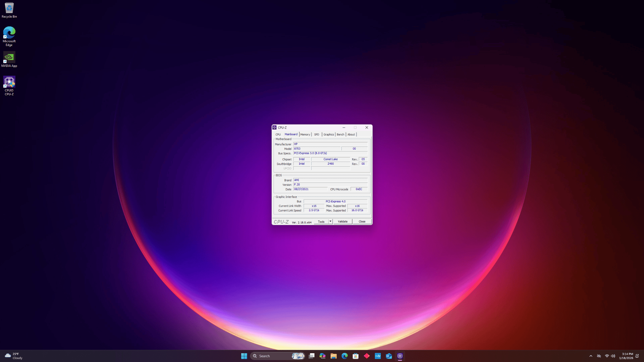Click the Manufacturer value HP
This screenshot has width=644, height=362.
(x=330, y=144)
